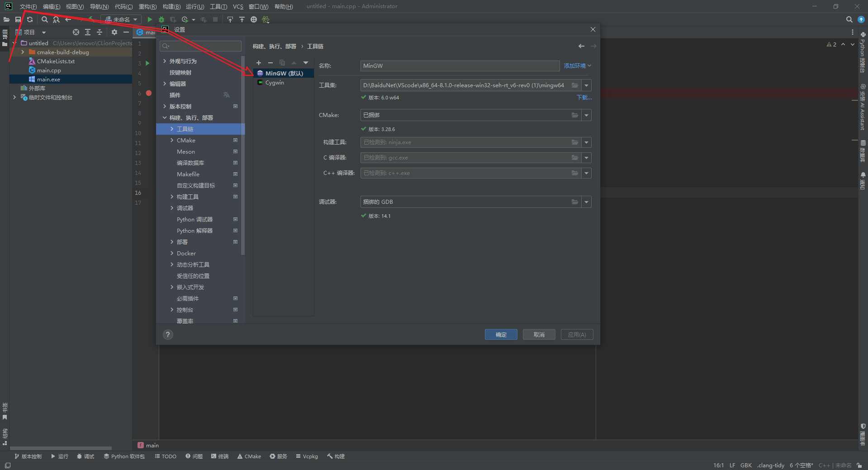The height and width of the screenshot is (470, 868).
Task: Expand the 编辑器 settings group
Action: 165,84
